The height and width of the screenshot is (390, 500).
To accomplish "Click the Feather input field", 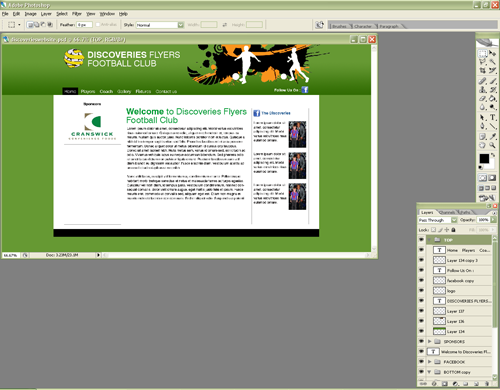I will click(x=84, y=25).
